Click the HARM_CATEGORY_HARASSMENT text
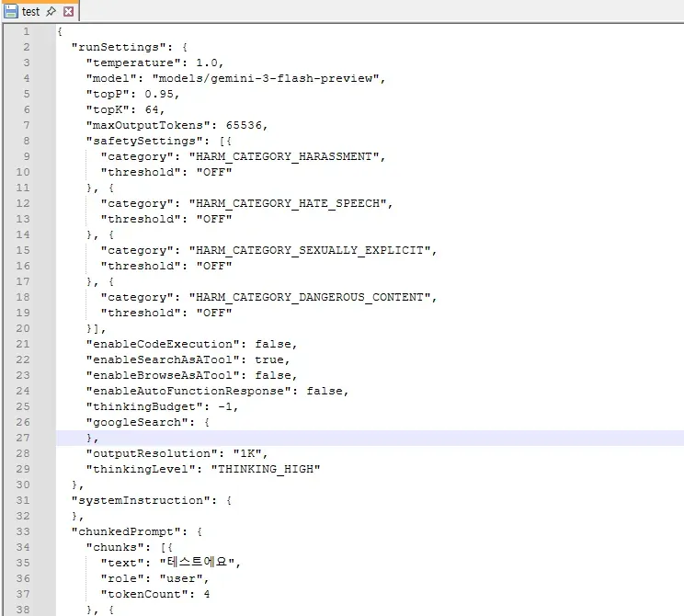The width and height of the screenshot is (684, 616). pyautogui.click(x=284, y=156)
